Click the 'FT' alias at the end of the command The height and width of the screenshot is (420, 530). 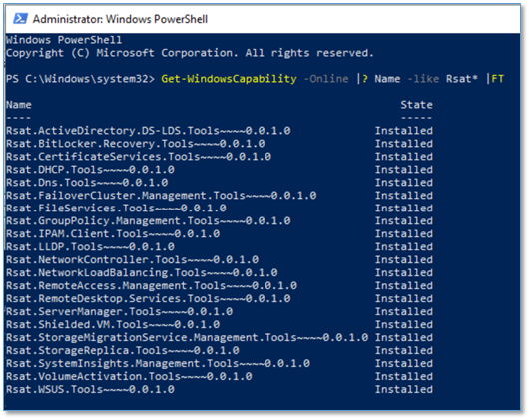(497, 79)
